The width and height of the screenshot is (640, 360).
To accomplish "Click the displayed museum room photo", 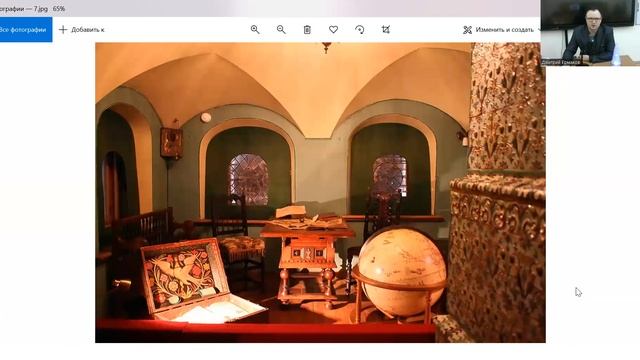I will coord(320,192).
